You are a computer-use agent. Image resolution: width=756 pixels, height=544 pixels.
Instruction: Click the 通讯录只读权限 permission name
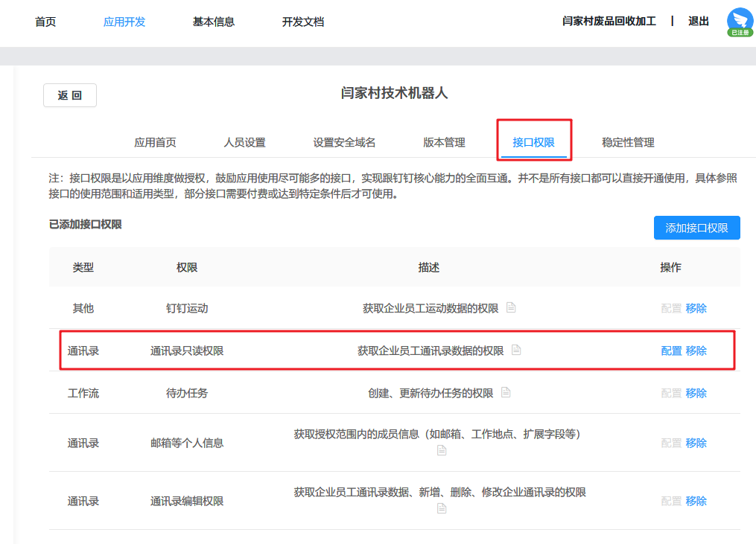pyautogui.click(x=187, y=351)
